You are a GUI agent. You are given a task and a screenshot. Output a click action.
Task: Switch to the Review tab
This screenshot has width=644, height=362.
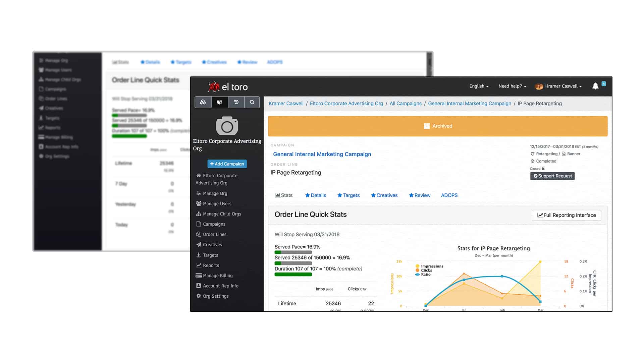[x=420, y=195]
